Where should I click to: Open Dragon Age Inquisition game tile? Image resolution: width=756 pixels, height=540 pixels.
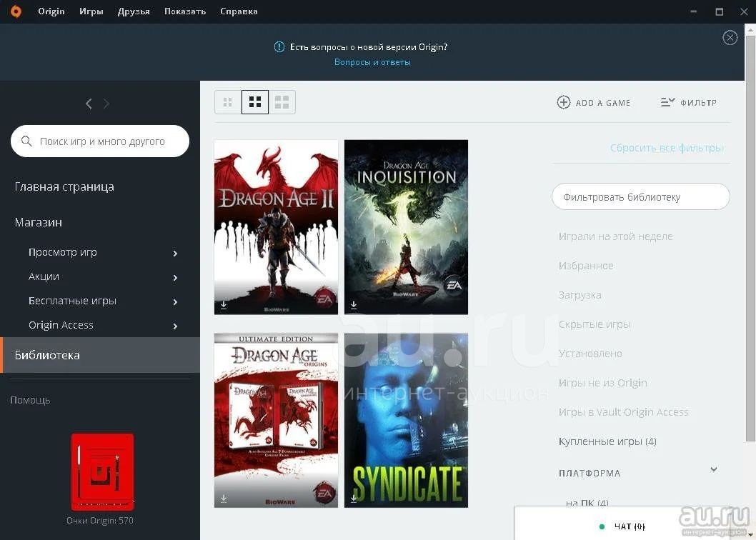pos(406,227)
